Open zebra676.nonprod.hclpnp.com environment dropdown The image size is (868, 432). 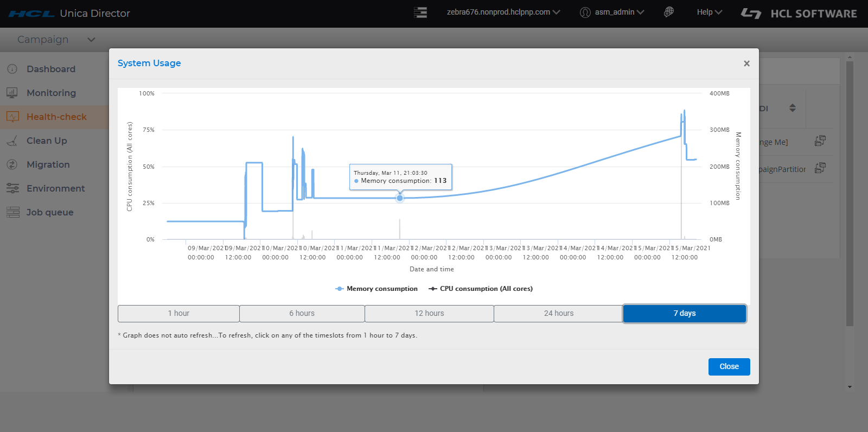click(x=503, y=12)
